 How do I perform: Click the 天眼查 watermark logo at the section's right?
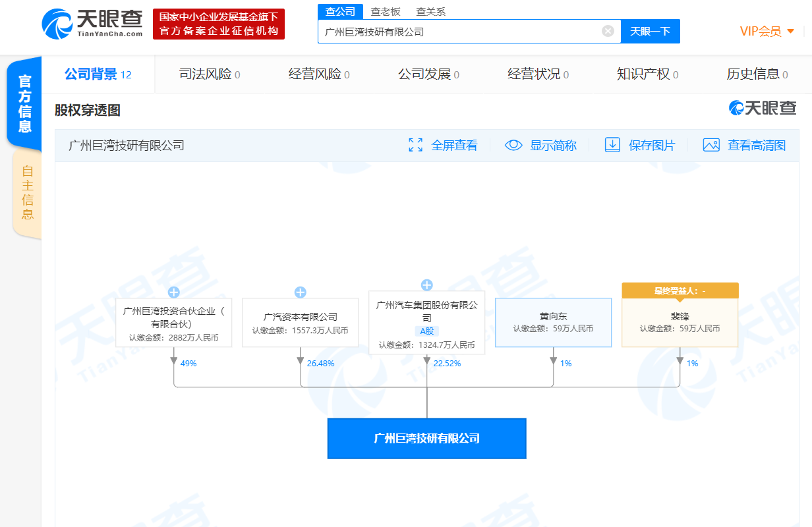[763, 108]
